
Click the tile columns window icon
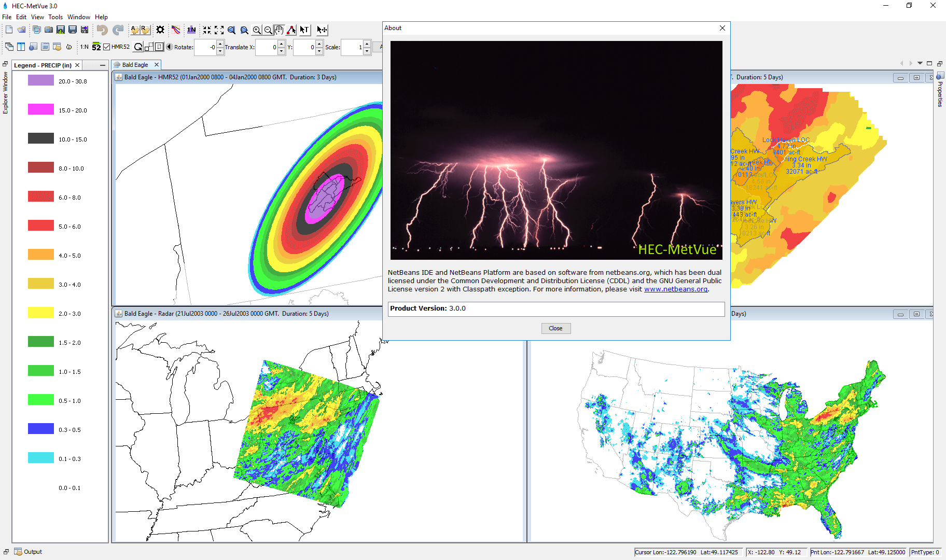(21, 47)
